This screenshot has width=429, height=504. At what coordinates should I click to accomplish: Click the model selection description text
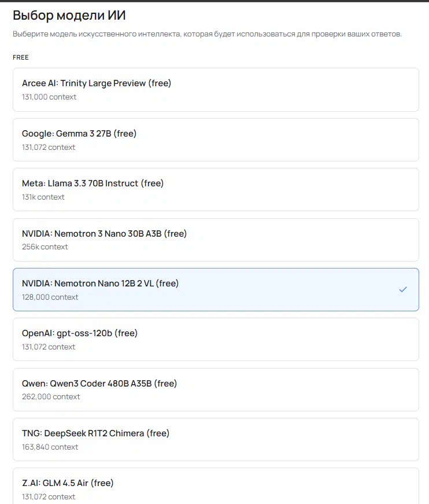coord(207,34)
